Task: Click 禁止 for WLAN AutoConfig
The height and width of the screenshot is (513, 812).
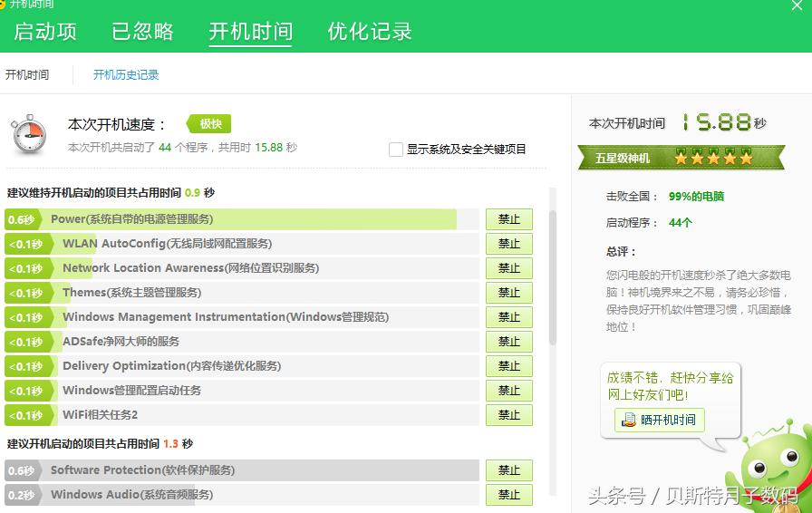Action: coord(509,244)
